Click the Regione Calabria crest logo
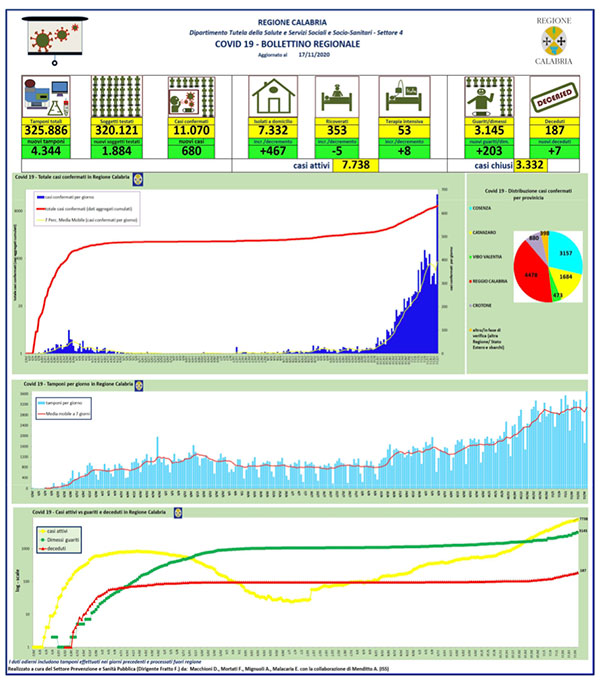The width and height of the screenshot is (600, 681). (x=554, y=42)
